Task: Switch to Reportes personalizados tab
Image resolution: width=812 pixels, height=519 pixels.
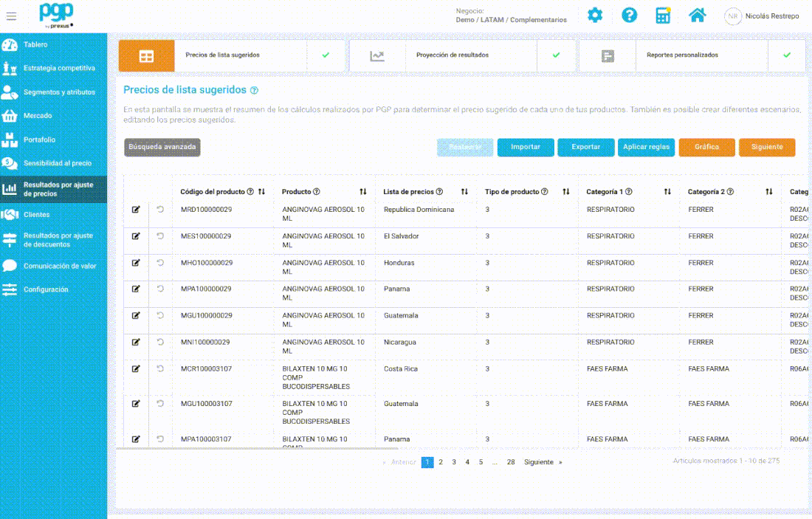Action: pyautogui.click(x=693, y=55)
